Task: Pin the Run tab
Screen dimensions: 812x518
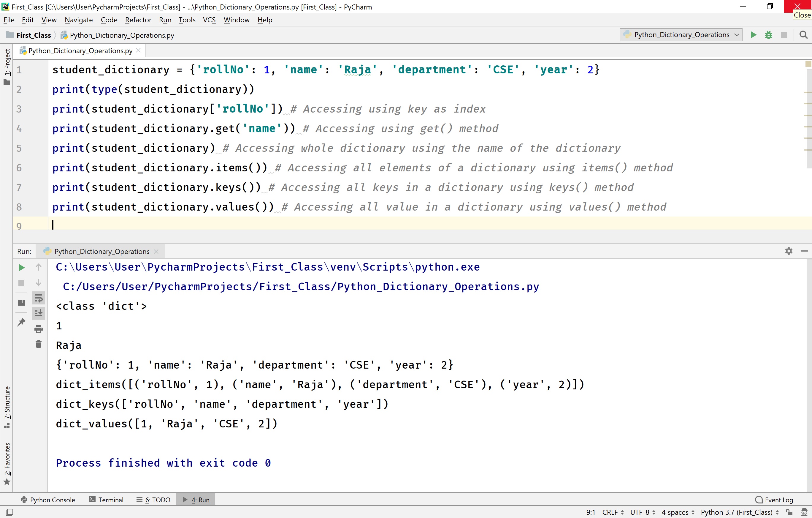Action: click(x=21, y=322)
